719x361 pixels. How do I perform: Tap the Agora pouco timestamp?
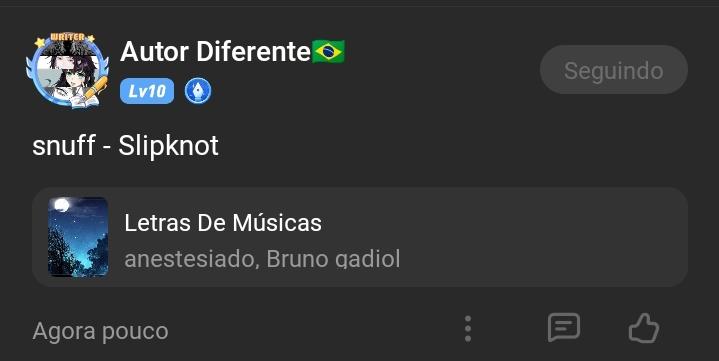[x=100, y=331]
